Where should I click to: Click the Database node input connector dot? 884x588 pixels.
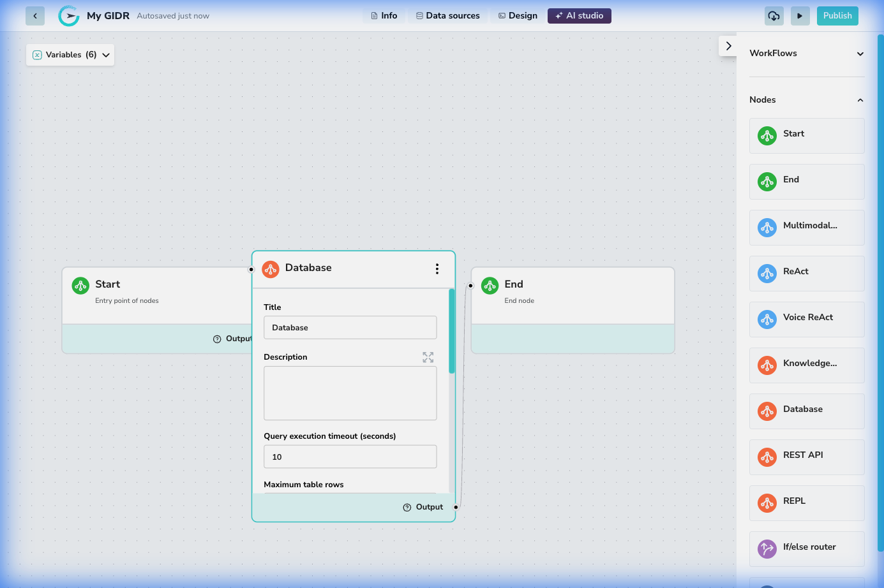pos(251,269)
